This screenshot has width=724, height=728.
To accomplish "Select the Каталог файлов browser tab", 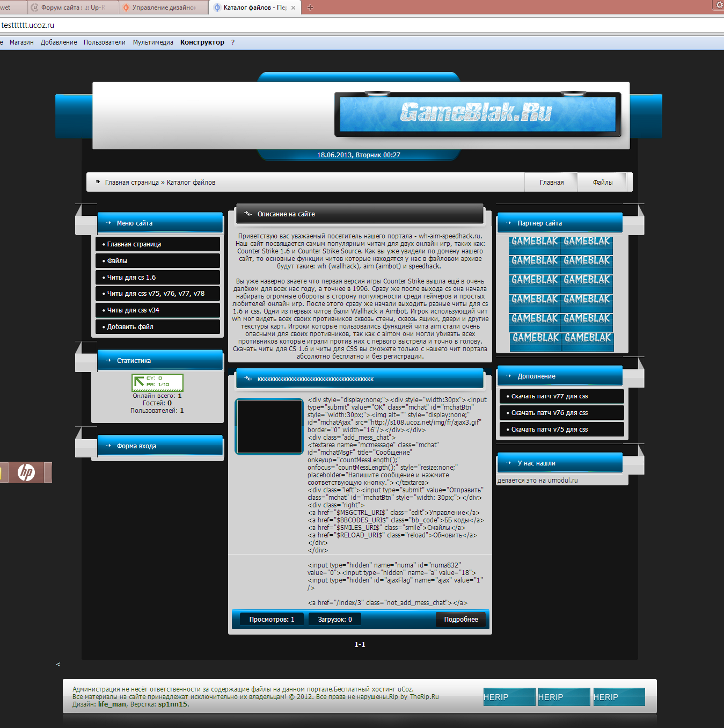I will pyautogui.click(x=255, y=8).
